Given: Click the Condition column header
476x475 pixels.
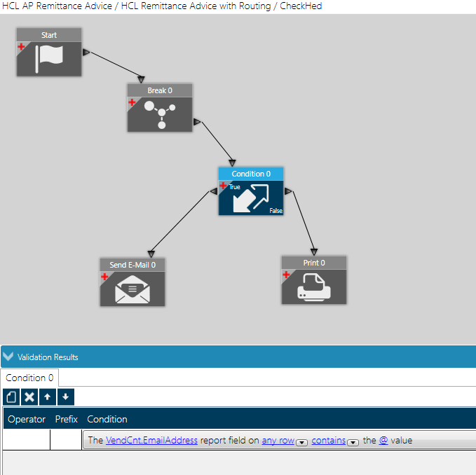Looking at the screenshot, I should pyautogui.click(x=107, y=419).
